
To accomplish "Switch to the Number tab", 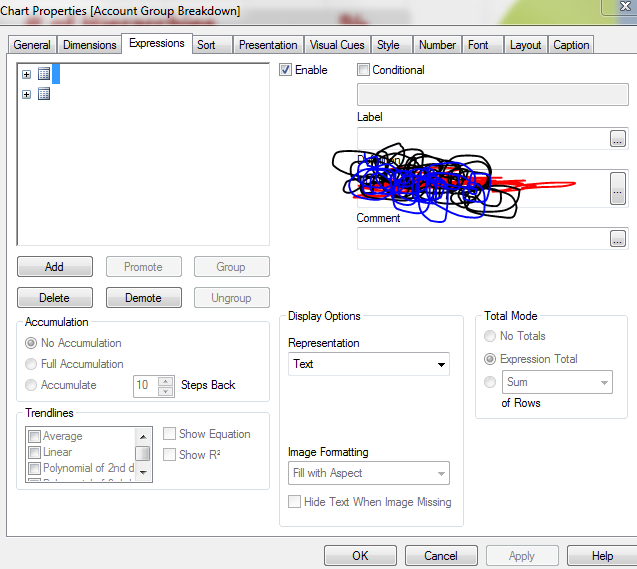I will [437, 45].
